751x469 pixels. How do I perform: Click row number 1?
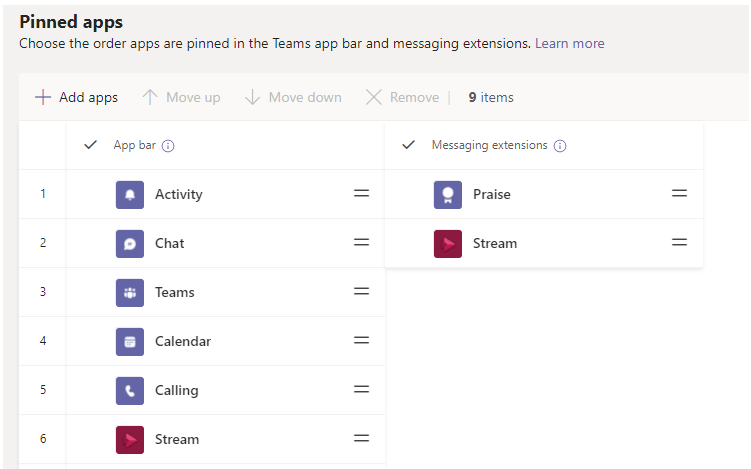coord(43,194)
